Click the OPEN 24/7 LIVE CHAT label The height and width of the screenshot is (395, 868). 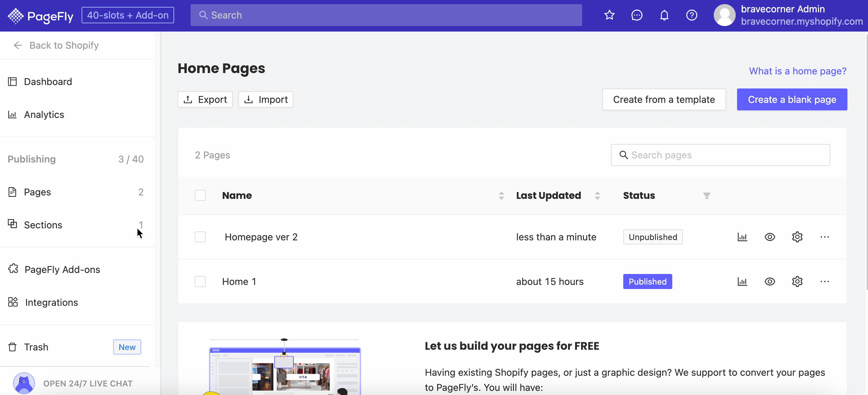point(88,383)
